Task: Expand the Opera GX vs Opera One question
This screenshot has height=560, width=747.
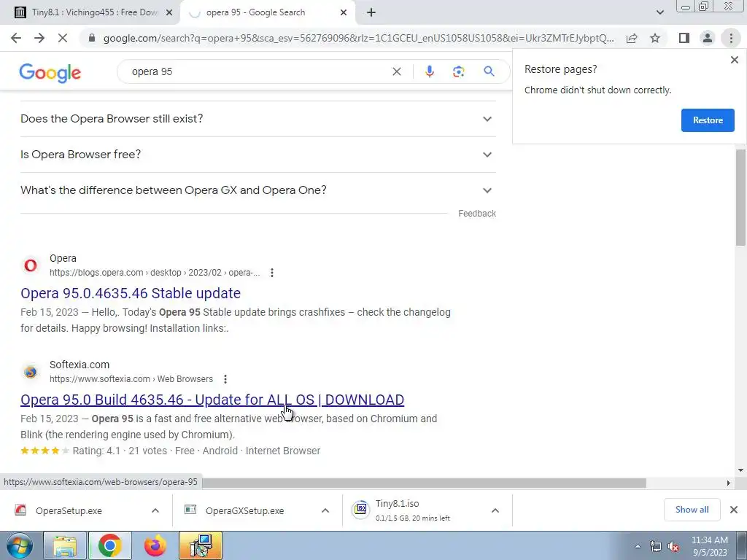Action: (x=258, y=190)
